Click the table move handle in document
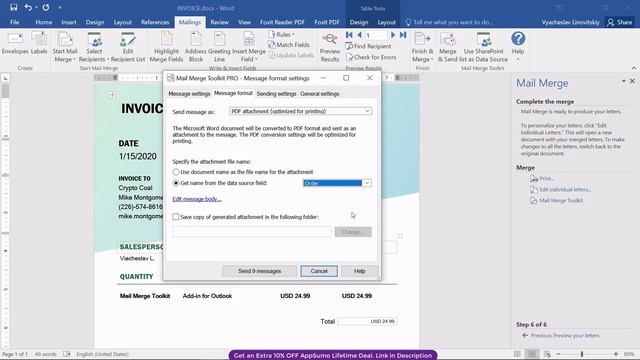Viewport: 640px width, 360px height. (112, 95)
